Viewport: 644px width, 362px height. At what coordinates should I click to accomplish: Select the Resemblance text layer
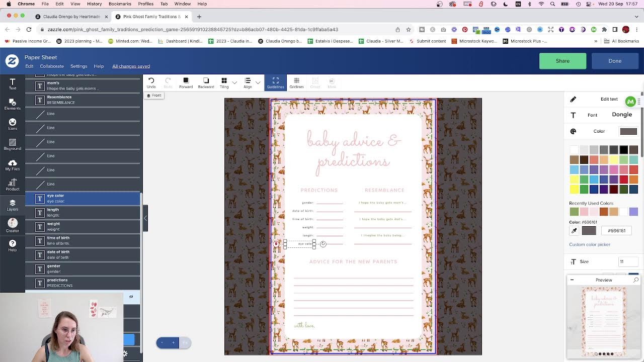83,100
